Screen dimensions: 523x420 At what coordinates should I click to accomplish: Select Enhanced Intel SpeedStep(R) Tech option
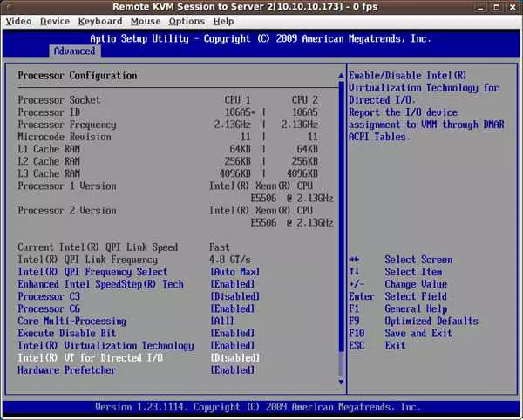click(101, 284)
